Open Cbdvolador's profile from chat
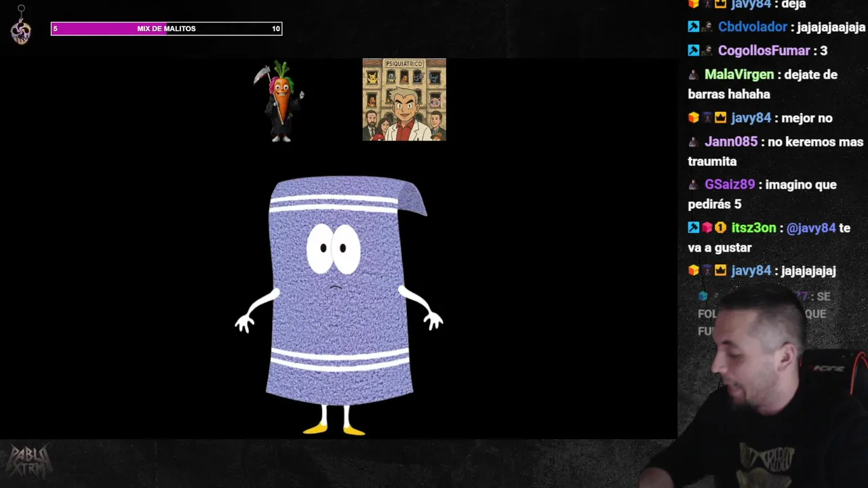This screenshot has height=488, width=868. 753,27
